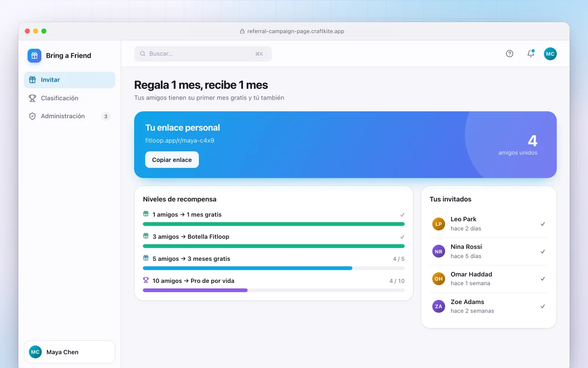Click Leo Park's LP avatar
This screenshot has width=588, height=368.
coord(439,224)
